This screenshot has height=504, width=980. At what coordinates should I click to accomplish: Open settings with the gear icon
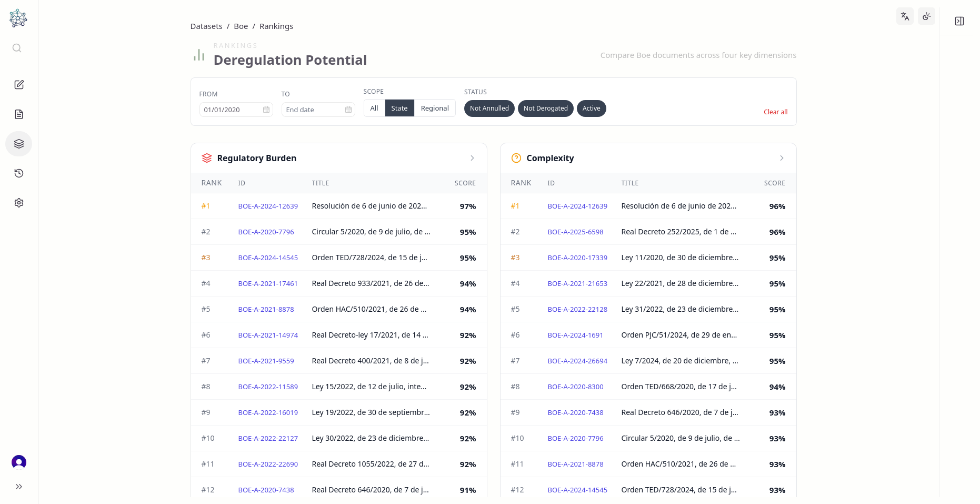tap(19, 203)
